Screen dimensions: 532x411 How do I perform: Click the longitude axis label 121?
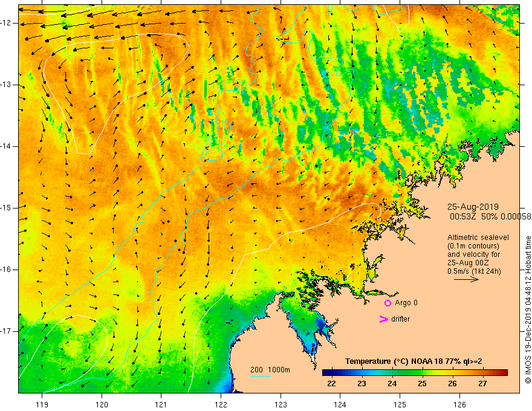[x=161, y=404]
